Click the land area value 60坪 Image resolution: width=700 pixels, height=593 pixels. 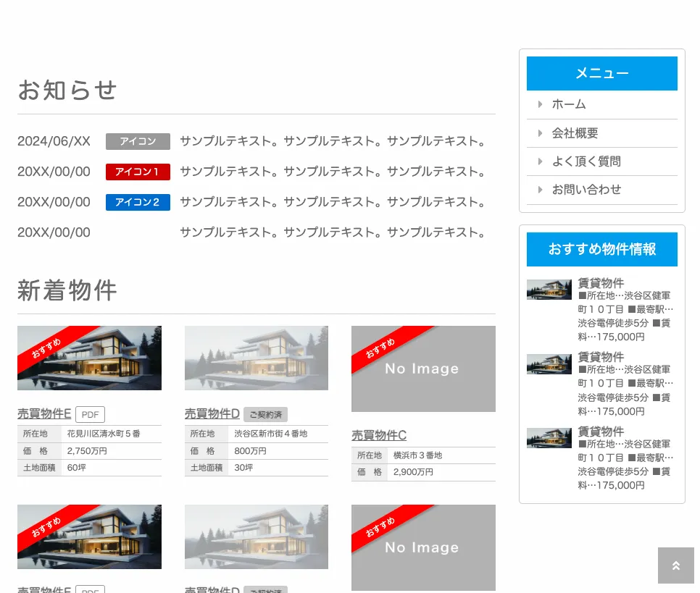pos(76,468)
